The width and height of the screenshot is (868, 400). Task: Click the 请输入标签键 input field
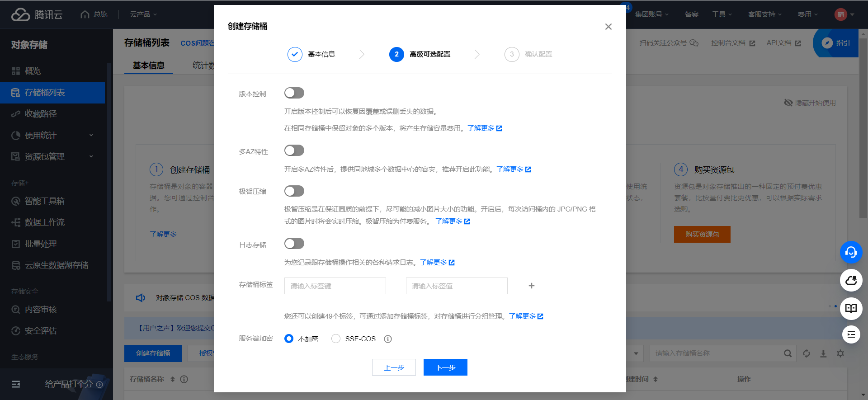335,286
